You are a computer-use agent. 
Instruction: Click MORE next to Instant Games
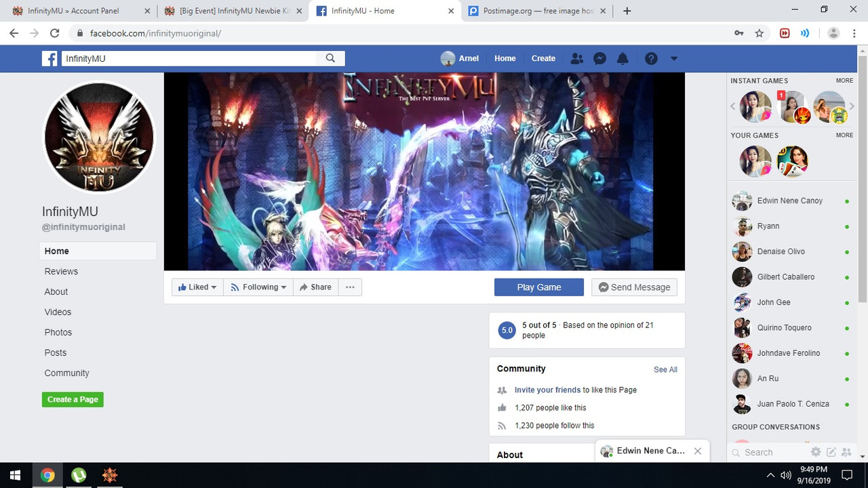[844, 81]
